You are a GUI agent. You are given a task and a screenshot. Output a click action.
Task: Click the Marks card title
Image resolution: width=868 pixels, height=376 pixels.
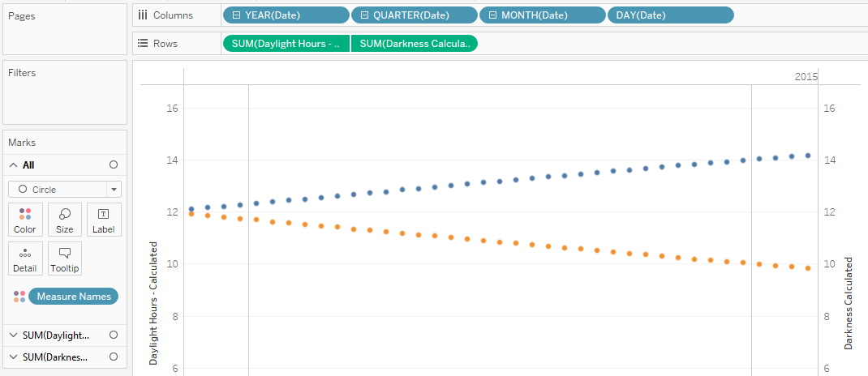click(22, 142)
